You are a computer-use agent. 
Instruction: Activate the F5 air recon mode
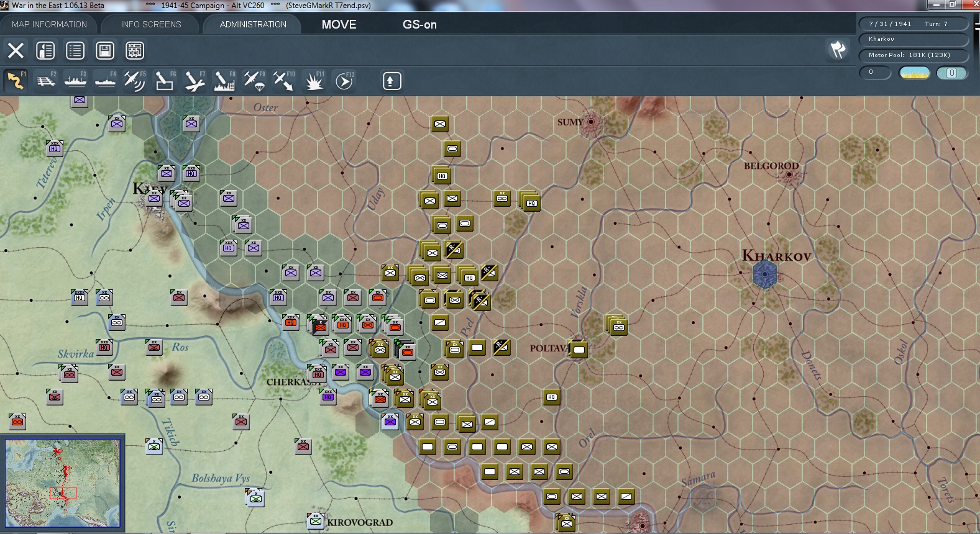135,81
